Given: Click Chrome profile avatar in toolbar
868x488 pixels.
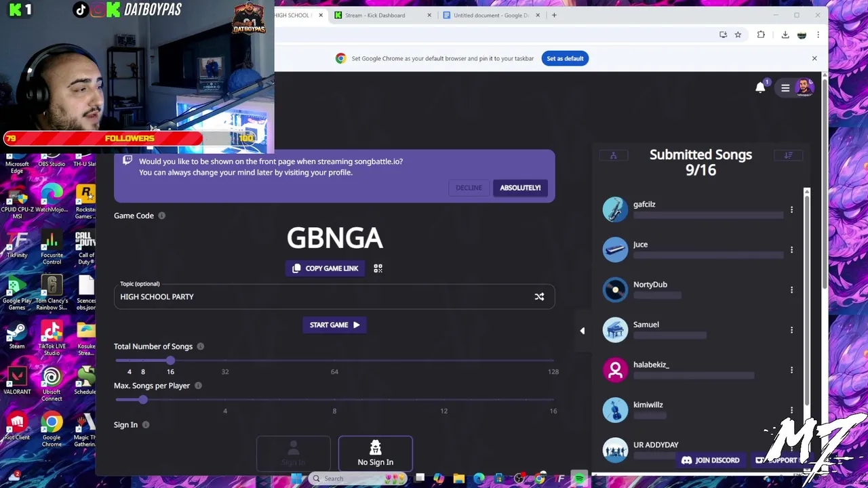Looking at the screenshot, I should [802, 35].
